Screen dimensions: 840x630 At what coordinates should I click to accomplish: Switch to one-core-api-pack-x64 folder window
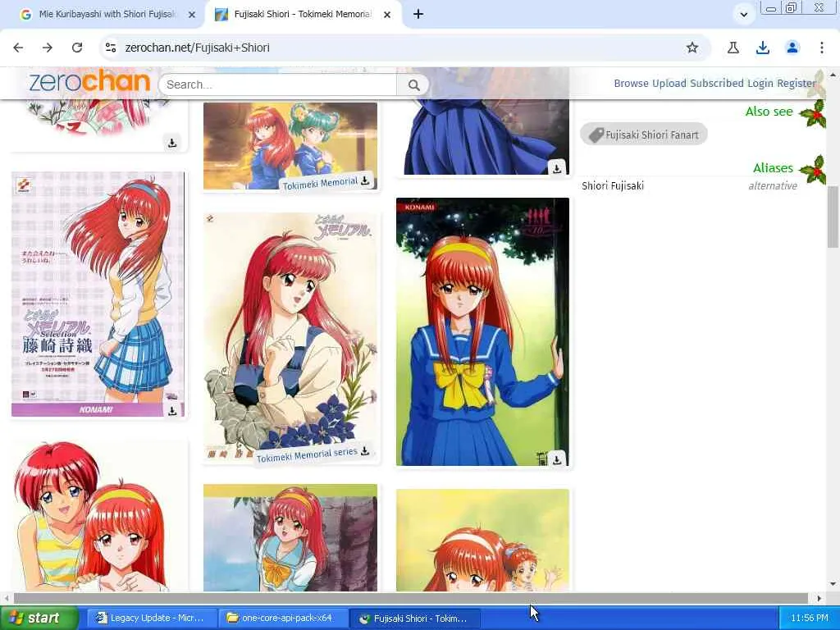pos(282,619)
